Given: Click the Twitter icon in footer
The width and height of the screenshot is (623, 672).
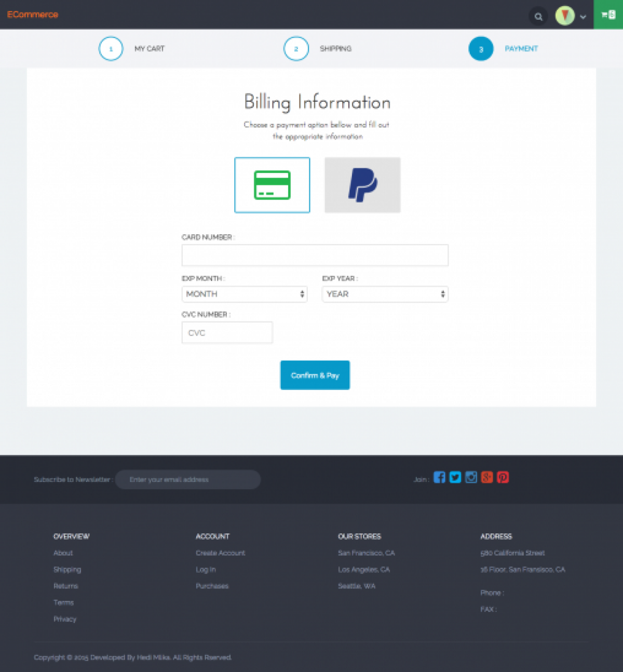Looking at the screenshot, I should [x=455, y=477].
